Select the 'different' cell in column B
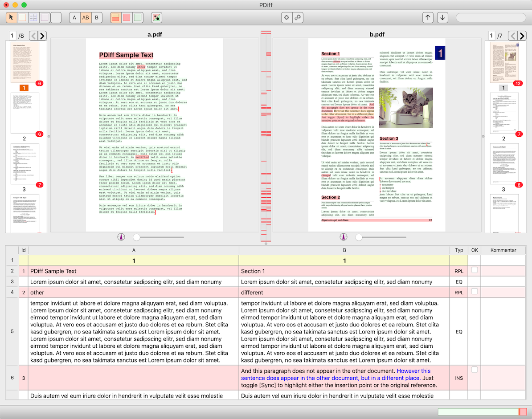 344,293
